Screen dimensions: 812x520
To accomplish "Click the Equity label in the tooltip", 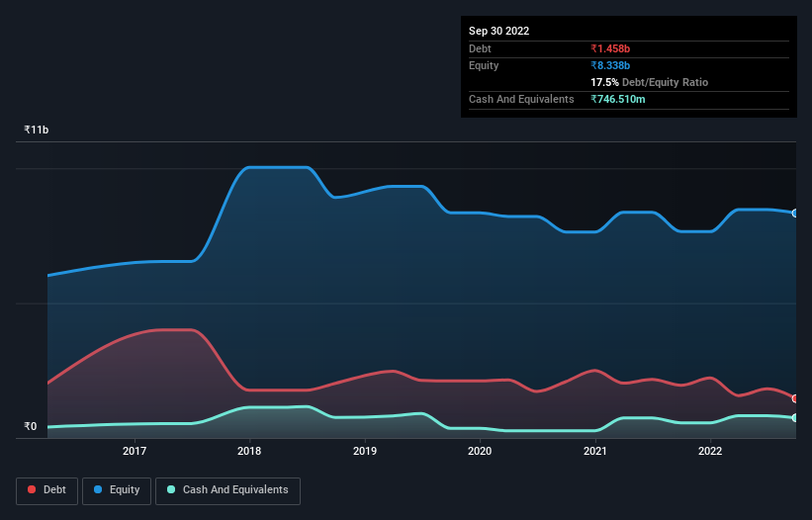I will 484,65.
